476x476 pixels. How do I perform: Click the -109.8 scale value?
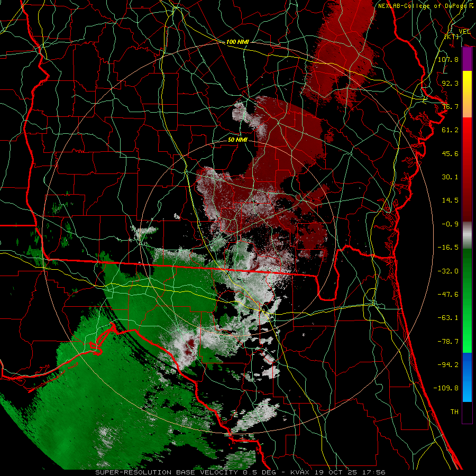pyautogui.click(x=446, y=388)
